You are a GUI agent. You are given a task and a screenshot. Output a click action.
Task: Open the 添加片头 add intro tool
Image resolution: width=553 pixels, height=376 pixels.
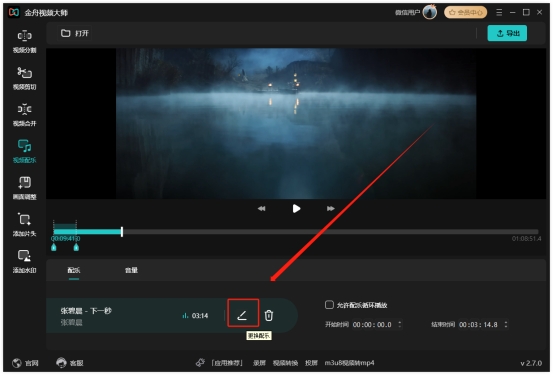[x=24, y=225]
